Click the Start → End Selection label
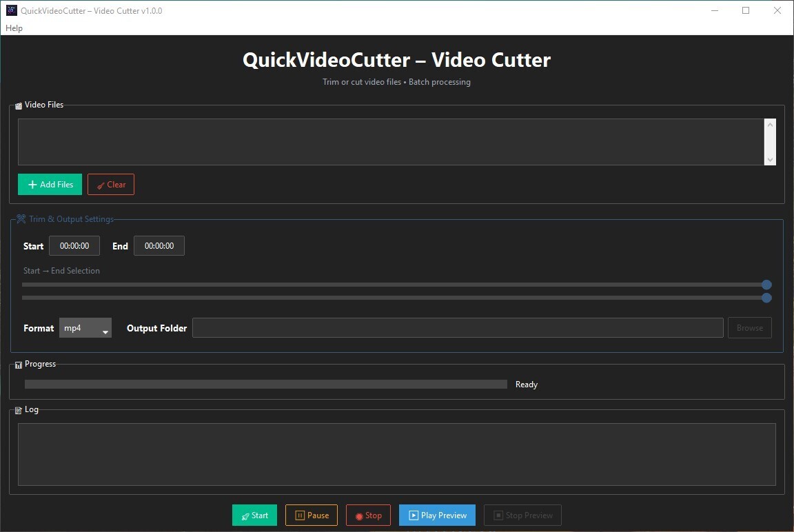This screenshot has height=532, width=794. point(61,271)
